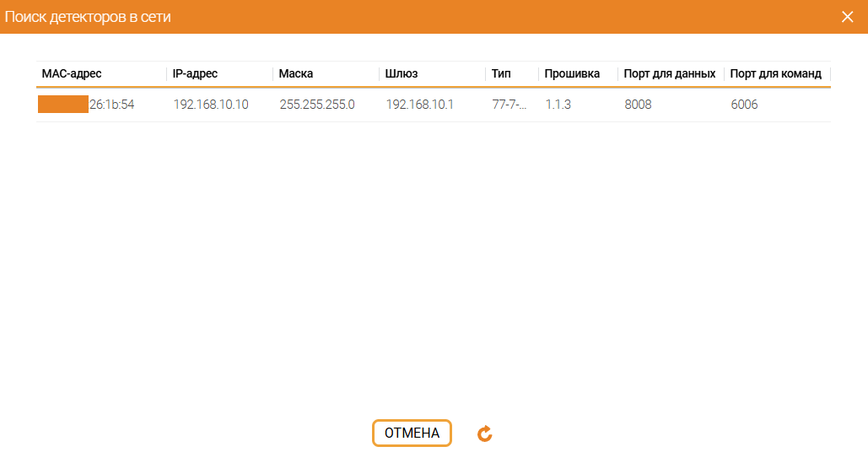
Task: Click the Шлюз column header
Action: coord(402,73)
